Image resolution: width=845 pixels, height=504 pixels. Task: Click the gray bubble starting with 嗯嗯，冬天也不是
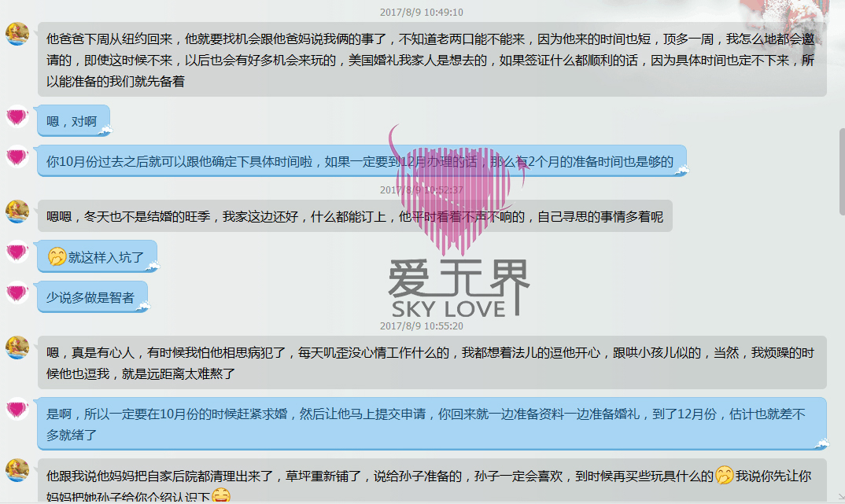point(355,216)
